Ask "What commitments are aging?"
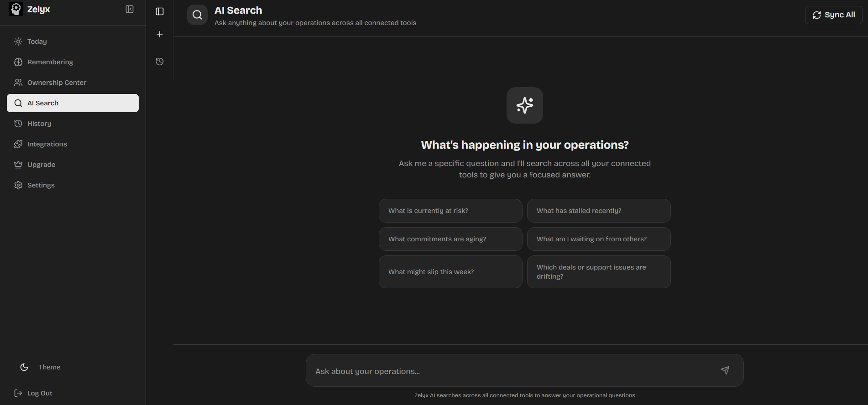The image size is (868, 405). pyautogui.click(x=450, y=239)
